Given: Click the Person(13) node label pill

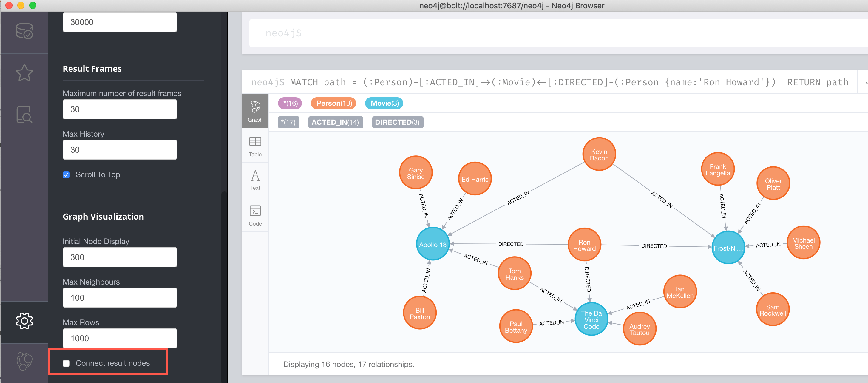Looking at the screenshot, I should (333, 103).
